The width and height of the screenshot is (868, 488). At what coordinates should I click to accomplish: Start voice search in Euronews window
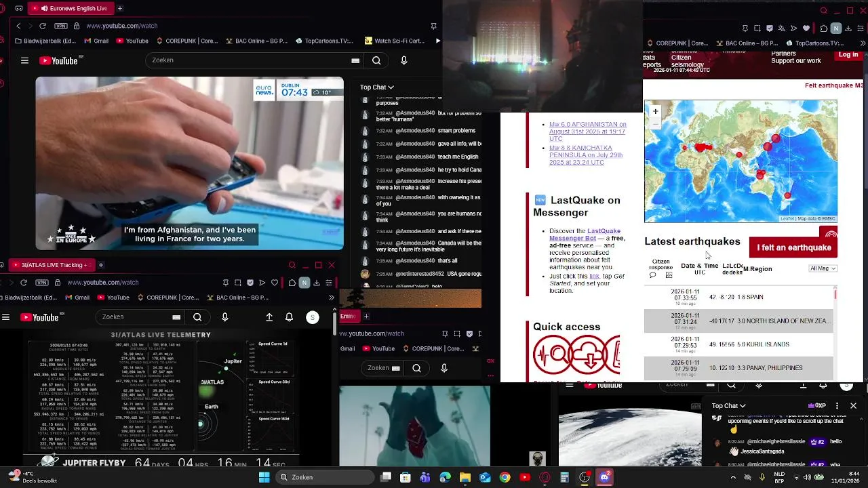point(404,60)
